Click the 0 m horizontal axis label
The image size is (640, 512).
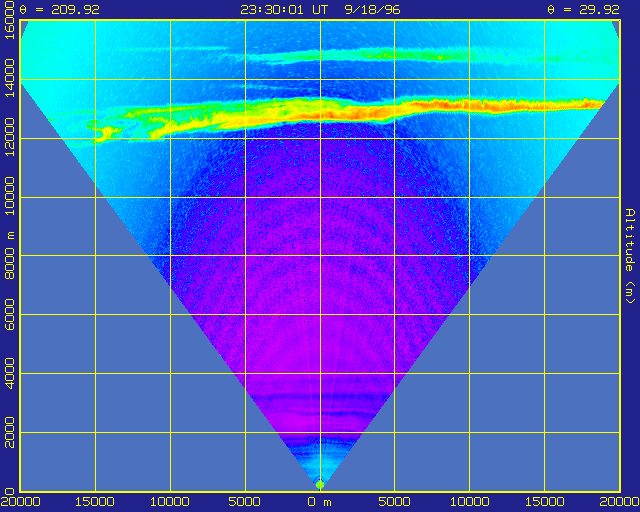[320, 502]
